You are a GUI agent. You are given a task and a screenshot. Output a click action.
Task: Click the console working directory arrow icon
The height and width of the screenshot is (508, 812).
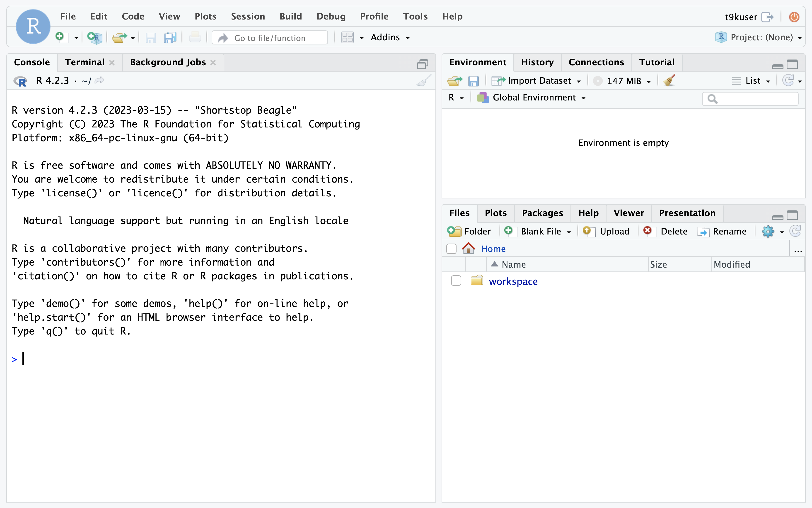pos(100,80)
